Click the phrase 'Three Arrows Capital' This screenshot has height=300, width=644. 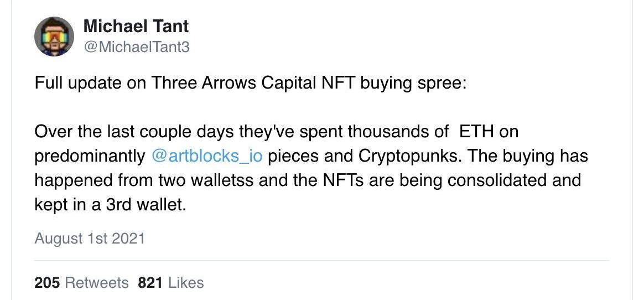pos(232,84)
